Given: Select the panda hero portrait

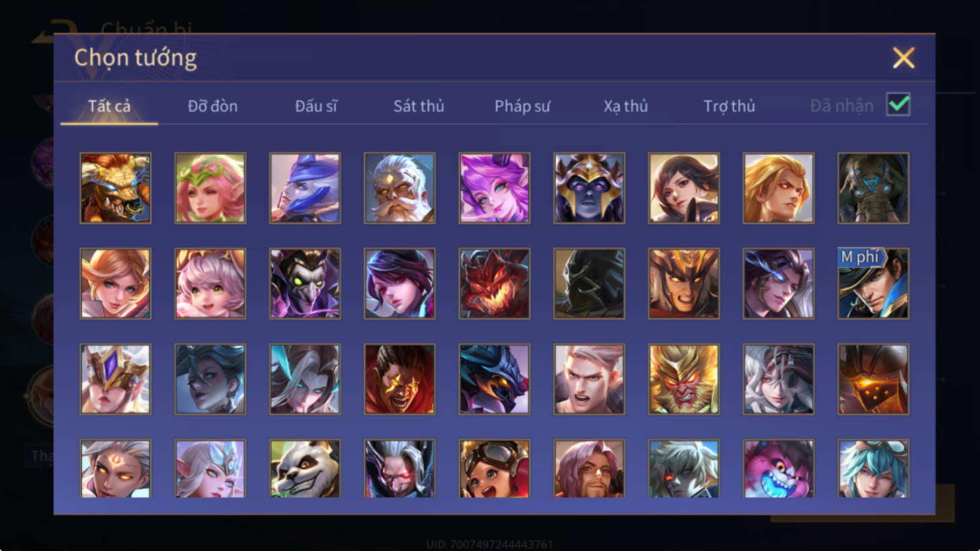Looking at the screenshot, I should pyautogui.click(x=305, y=468).
